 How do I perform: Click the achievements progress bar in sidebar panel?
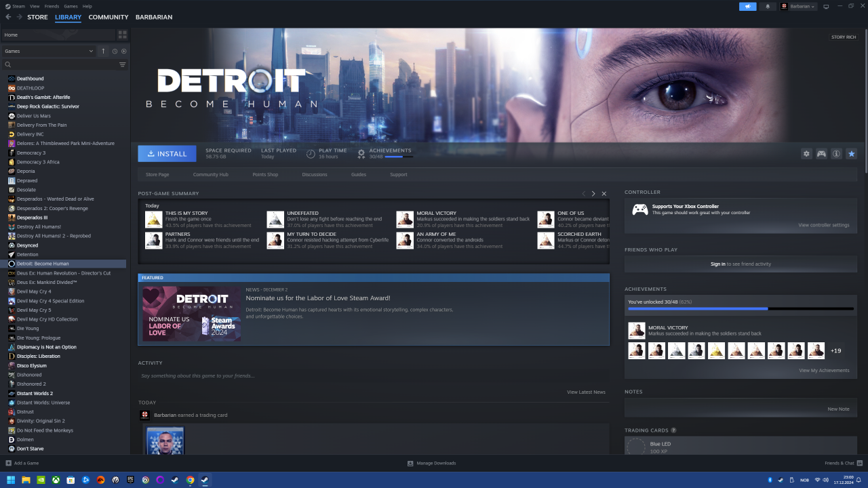coord(741,308)
